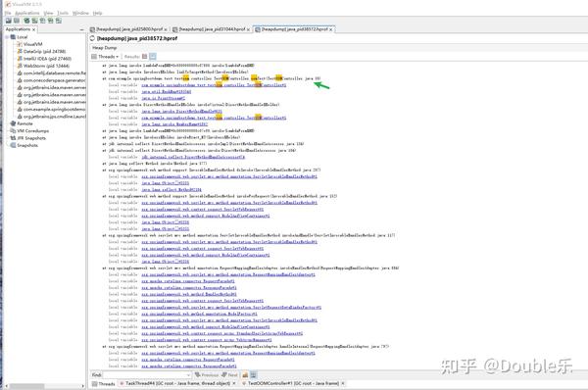Click the Remote node icon
This screenshot has height=390, width=588.
(13, 123)
